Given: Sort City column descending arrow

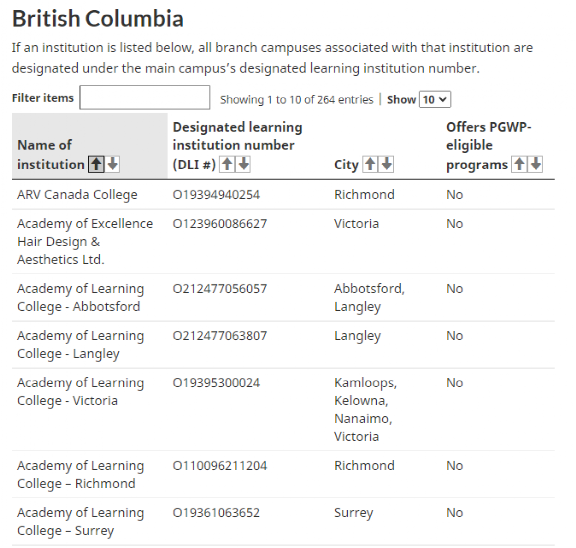Looking at the screenshot, I should pos(386,164).
